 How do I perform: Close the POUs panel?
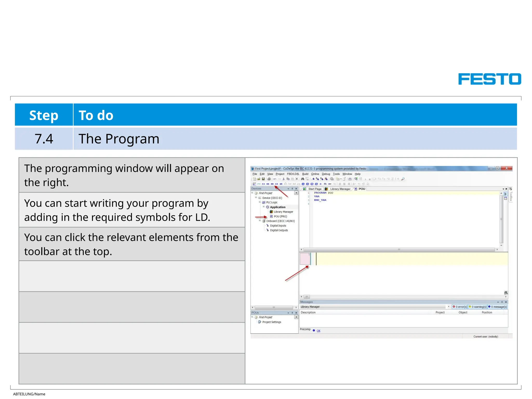pyautogui.click(x=296, y=313)
